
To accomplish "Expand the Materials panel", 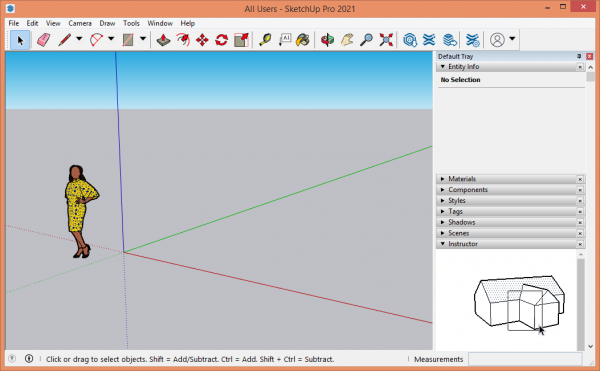I will coord(443,179).
